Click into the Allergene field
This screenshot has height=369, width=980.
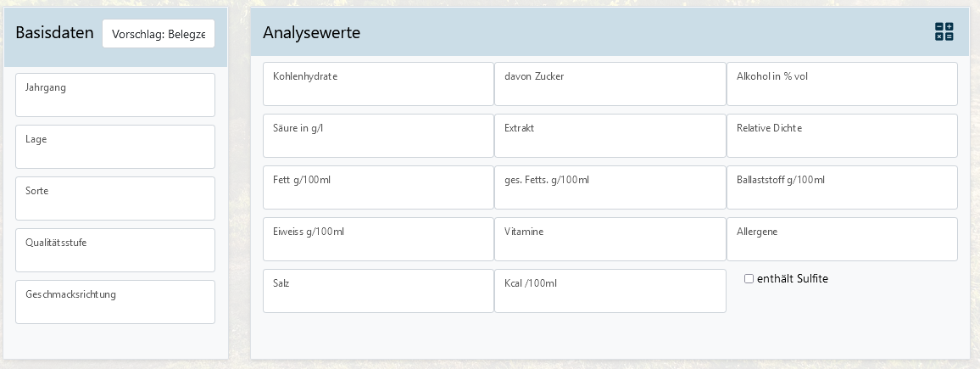(x=842, y=239)
